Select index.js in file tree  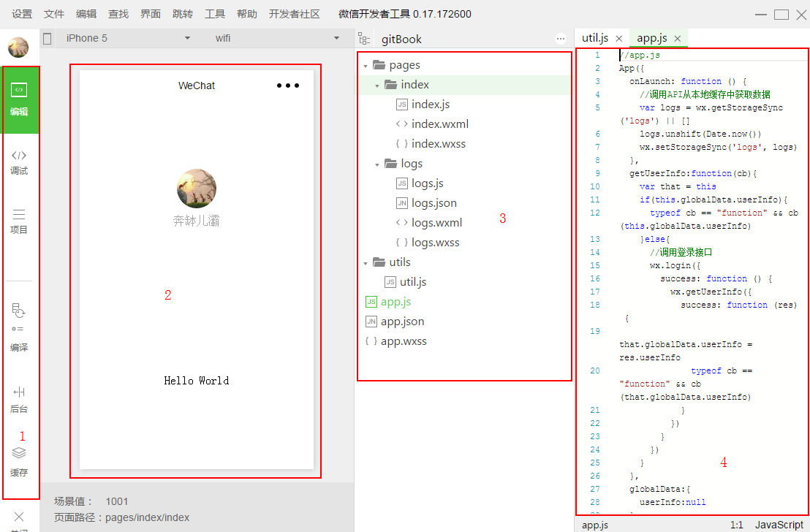(x=431, y=104)
